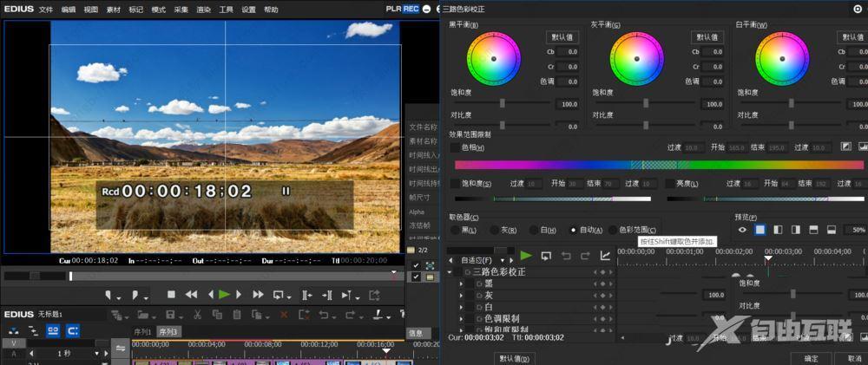
Task: Toggle loop playback in the player controls
Action: coord(279,296)
